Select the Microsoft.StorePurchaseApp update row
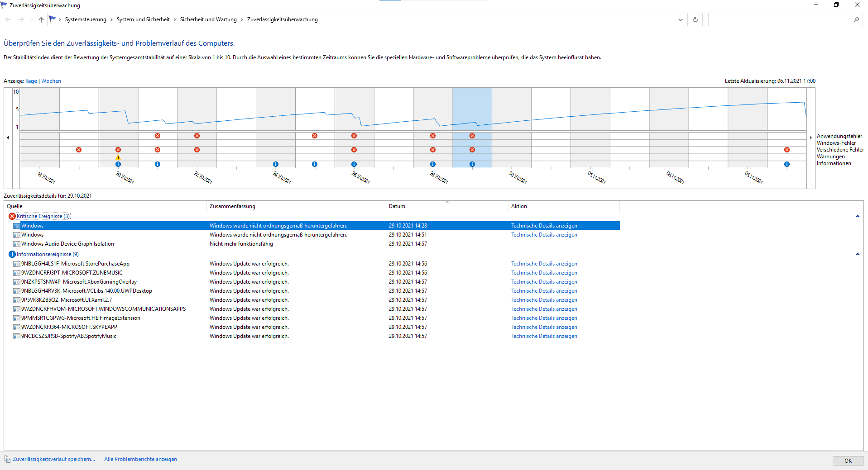 [x=316, y=264]
